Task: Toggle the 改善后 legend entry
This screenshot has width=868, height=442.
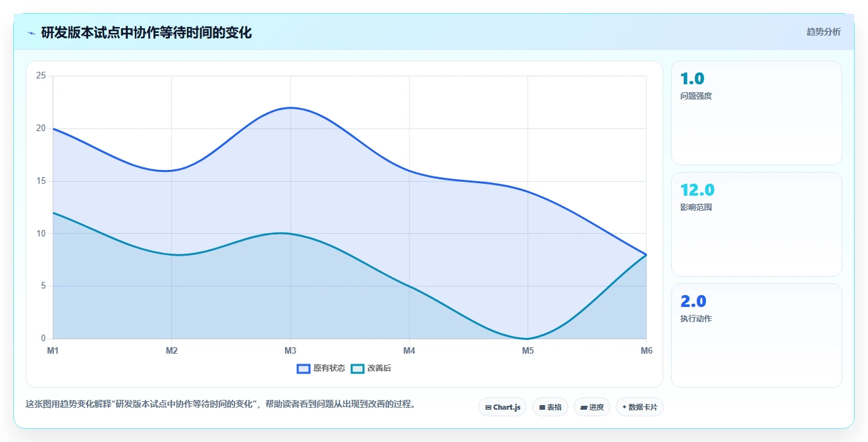Action: (371, 368)
